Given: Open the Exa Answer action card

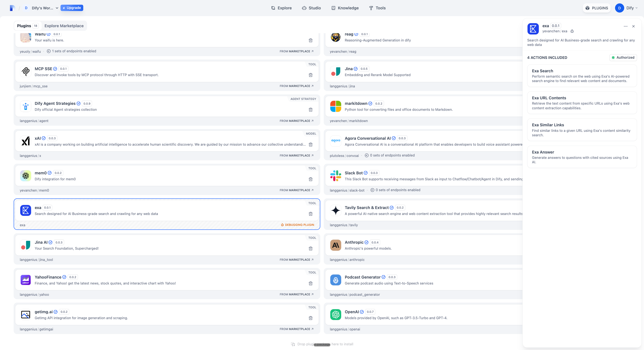Looking at the screenshot, I should (x=582, y=157).
